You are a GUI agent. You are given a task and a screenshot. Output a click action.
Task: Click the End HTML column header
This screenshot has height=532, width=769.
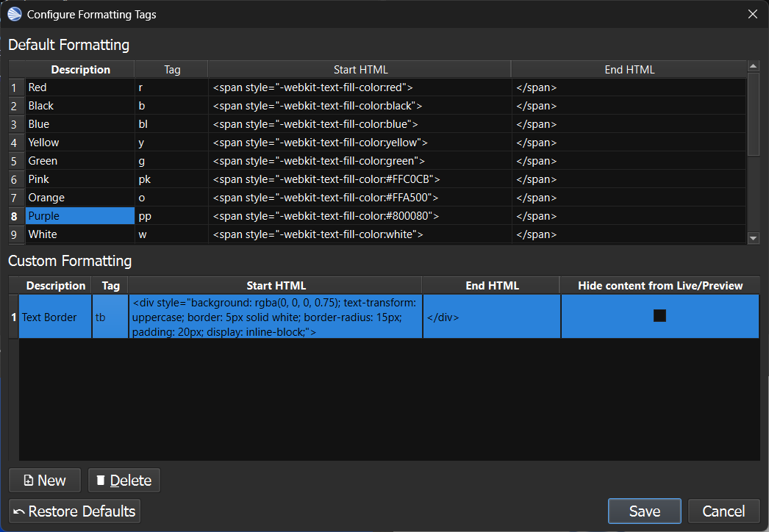[x=629, y=69]
